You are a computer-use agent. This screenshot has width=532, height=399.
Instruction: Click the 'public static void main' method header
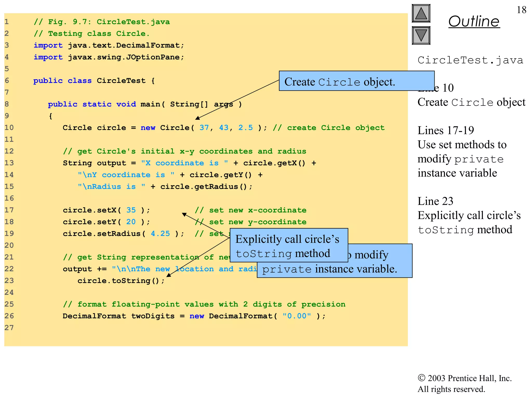[145, 104]
